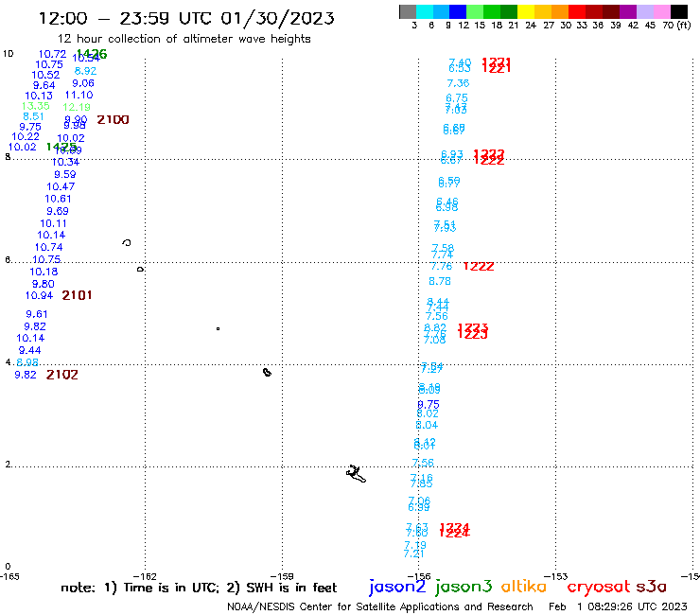Click the wave height value 10.11
This screenshot has width=700, height=615.
point(54,223)
